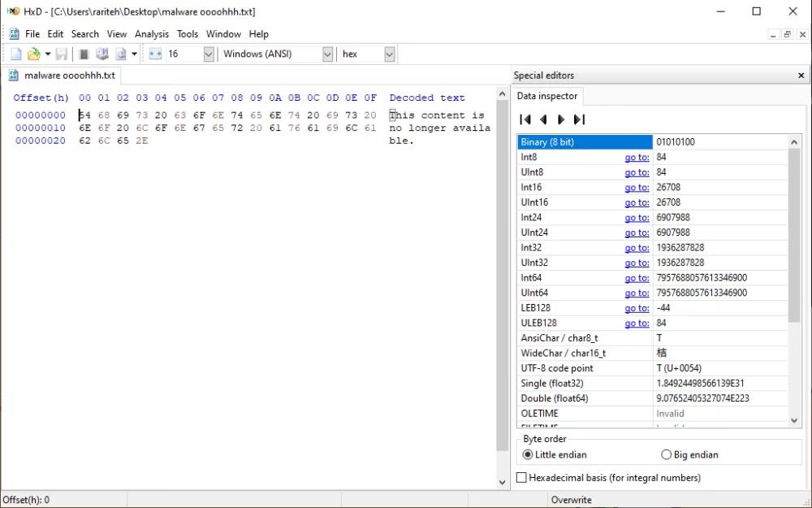Close the inner document with menu-bar X
812x508 pixels.
[x=802, y=35]
